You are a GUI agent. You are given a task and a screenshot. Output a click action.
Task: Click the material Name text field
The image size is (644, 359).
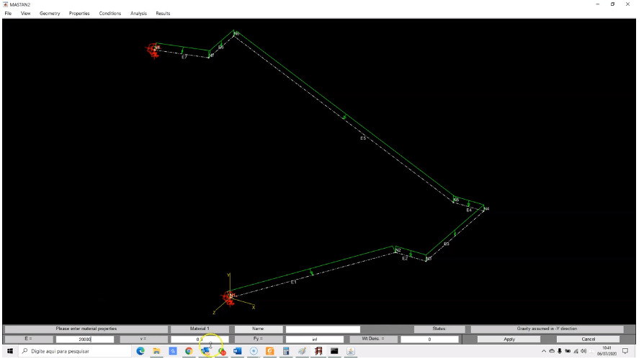pos(322,329)
